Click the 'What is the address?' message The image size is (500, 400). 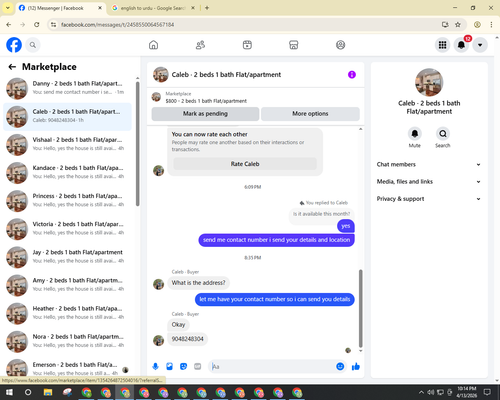coord(198,283)
